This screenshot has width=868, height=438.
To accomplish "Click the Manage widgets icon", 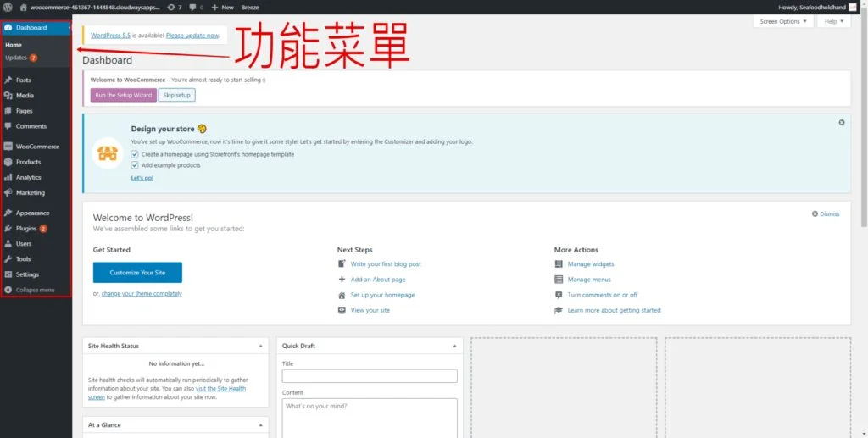I will [559, 263].
